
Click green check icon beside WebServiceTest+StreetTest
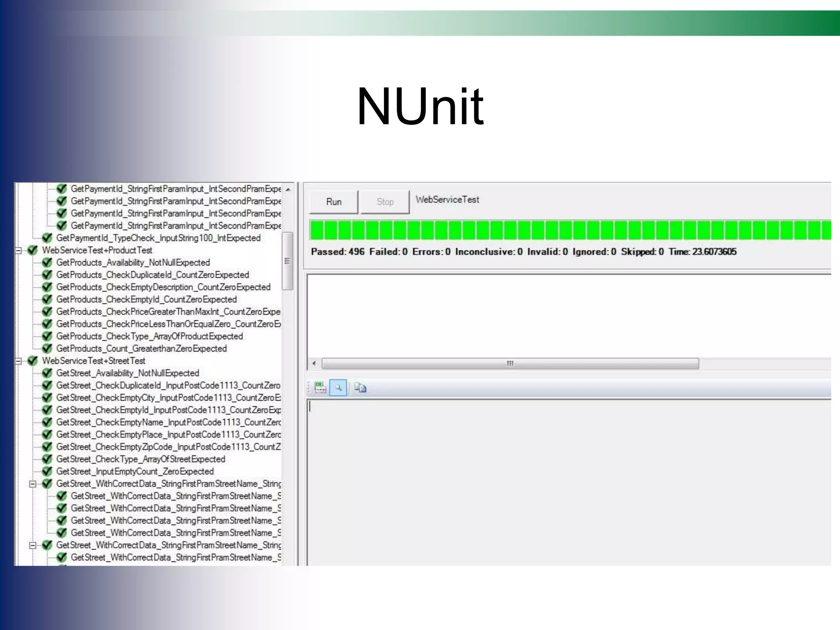(x=32, y=361)
